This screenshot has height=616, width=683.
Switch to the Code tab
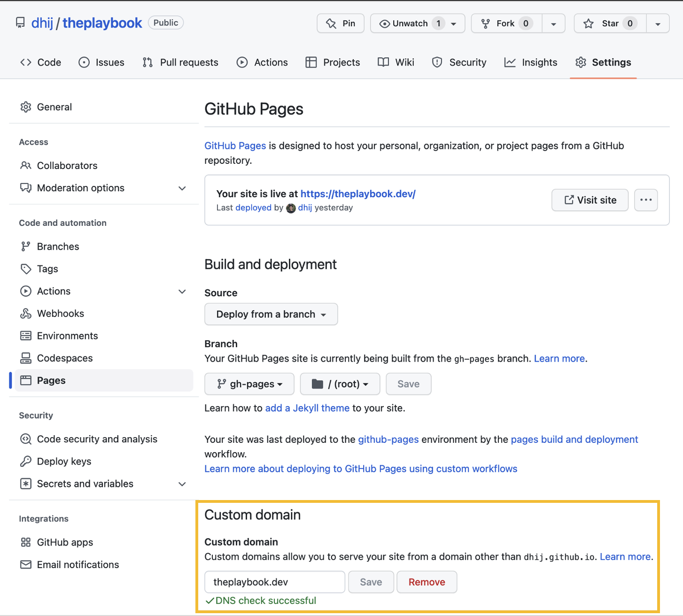coord(41,62)
